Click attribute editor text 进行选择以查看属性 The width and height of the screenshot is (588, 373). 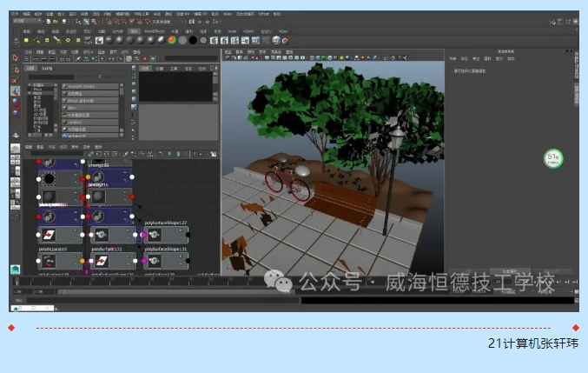point(470,71)
